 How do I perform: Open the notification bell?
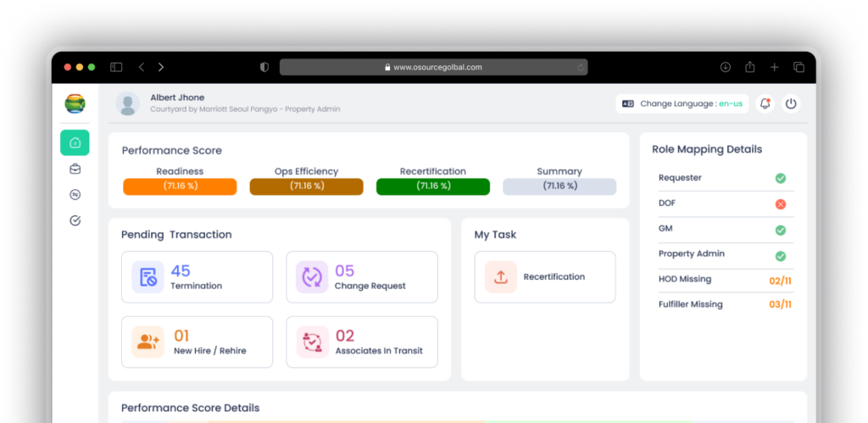click(765, 103)
